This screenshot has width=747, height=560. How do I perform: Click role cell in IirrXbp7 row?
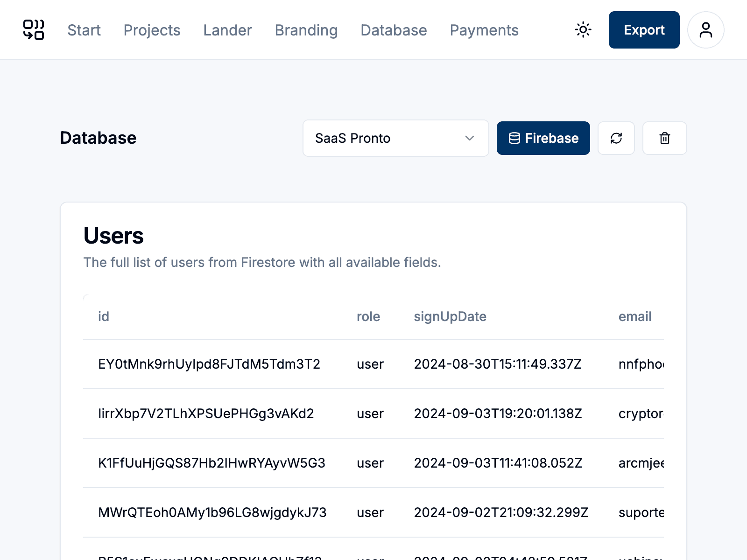370,413
